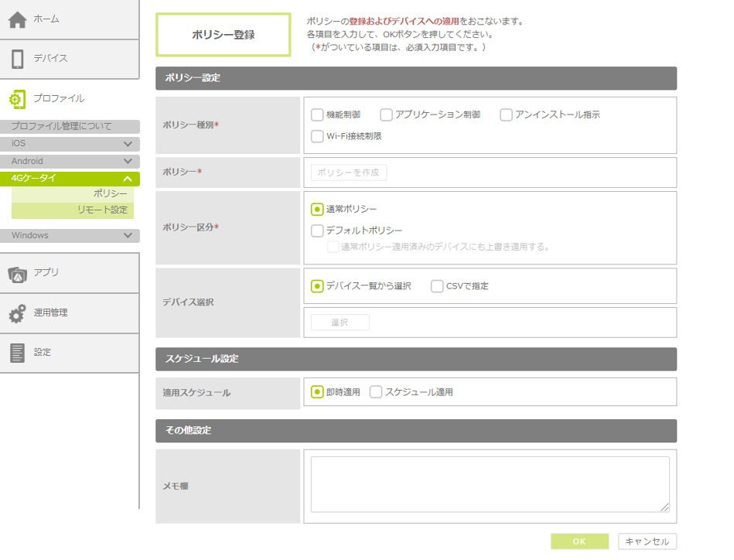734x560 pixels.
Task: Click inside the メモ欄 text area
Action: coord(490,483)
